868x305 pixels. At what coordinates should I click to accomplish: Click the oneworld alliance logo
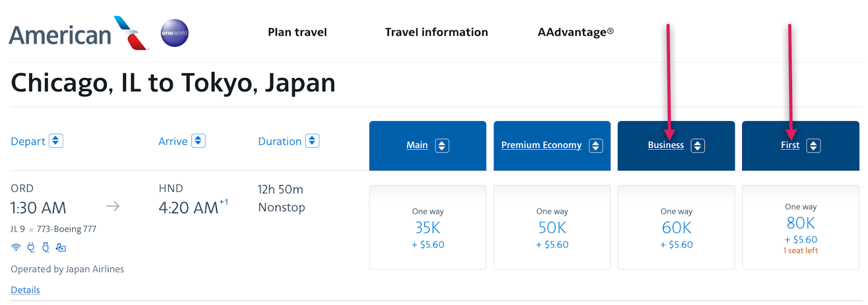[x=175, y=33]
